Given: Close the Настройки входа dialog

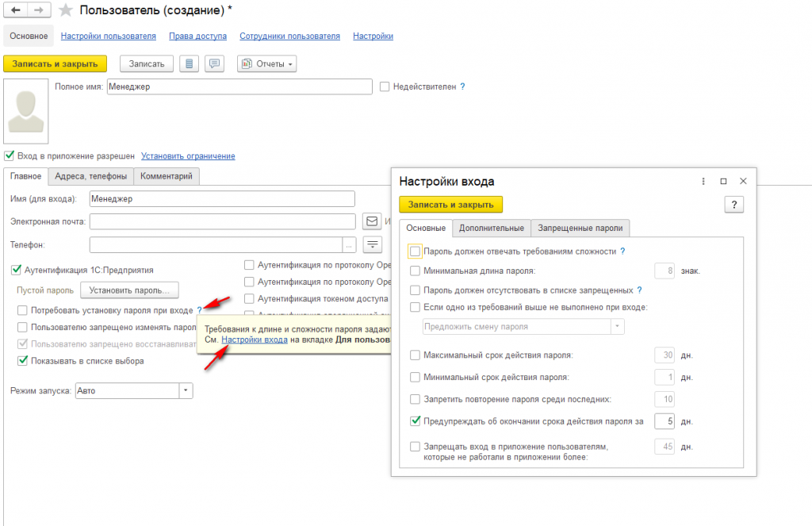Looking at the screenshot, I should point(743,181).
